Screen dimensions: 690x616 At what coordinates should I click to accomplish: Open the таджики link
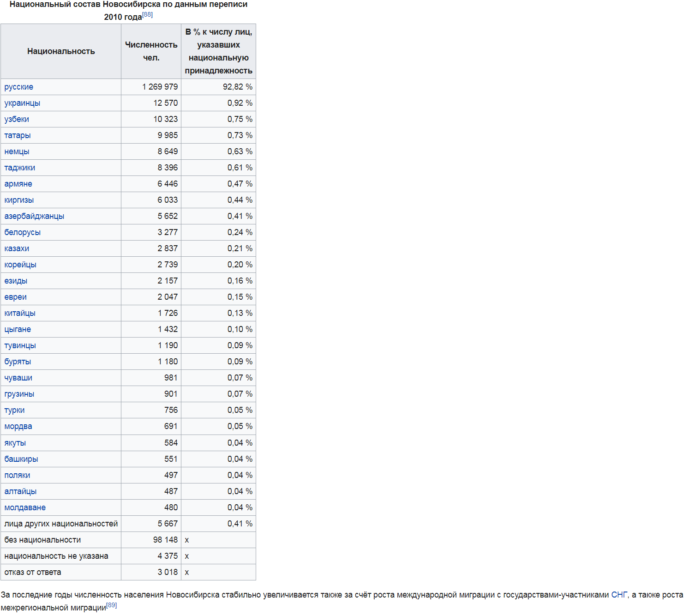click(x=19, y=168)
